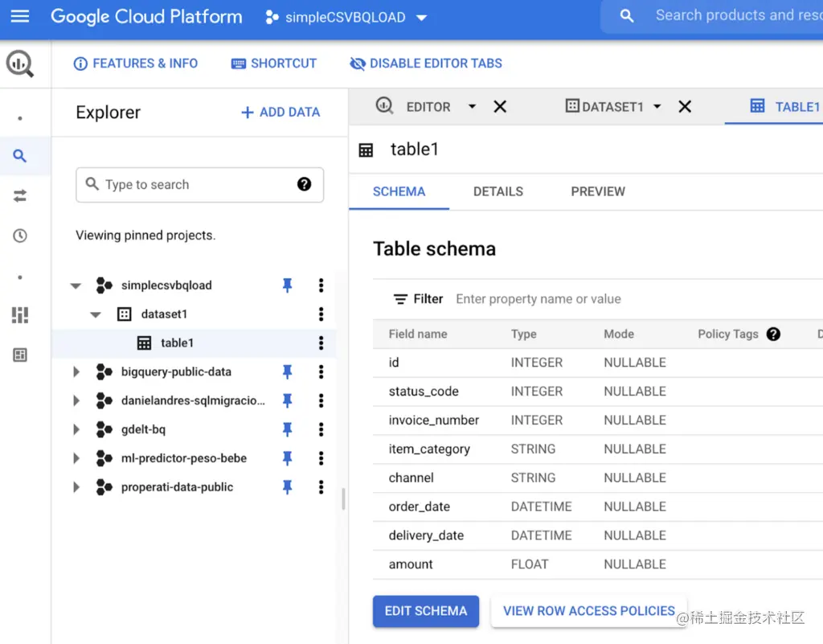Click the BigQuery logo icon

(x=20, y=64)
